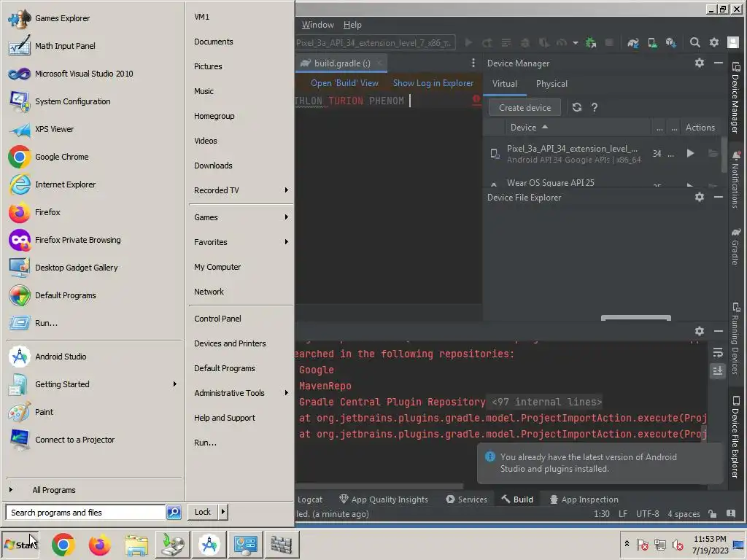Viewport: 747px width, 560px height.
Task: Open the App Quality Insights tab
Action: 384,499
